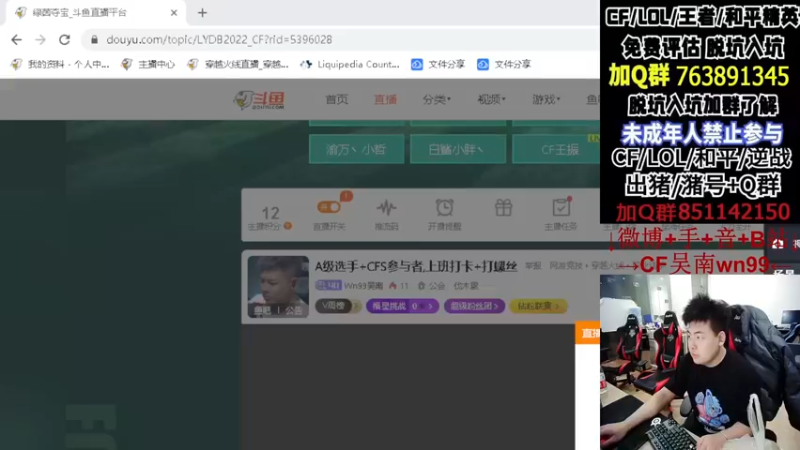
Task: Select the 渝万丶小哲 streamer button
Action: pos(357,149)
